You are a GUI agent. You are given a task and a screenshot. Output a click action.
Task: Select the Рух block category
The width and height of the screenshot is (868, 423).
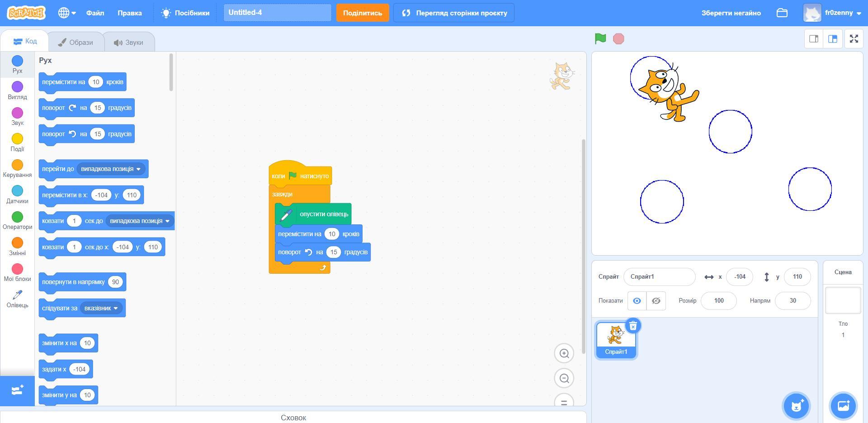(x=17, y=64)
